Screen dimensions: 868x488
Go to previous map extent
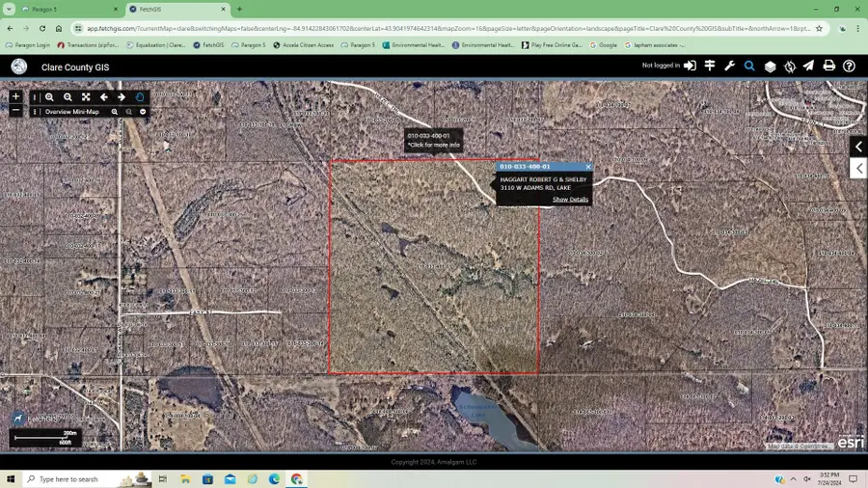point(104,97)
